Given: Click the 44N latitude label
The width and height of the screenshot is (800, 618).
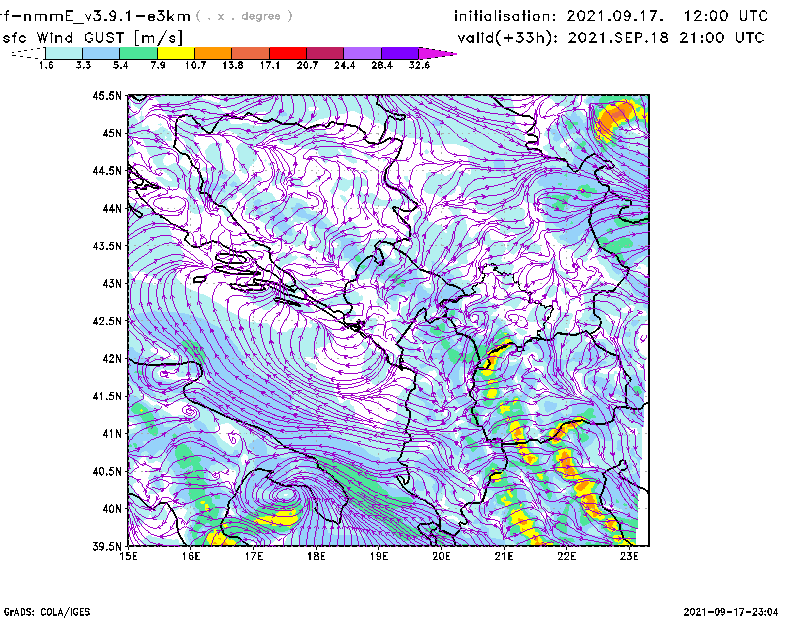Looking at the screenshot, I should [112, 208].
